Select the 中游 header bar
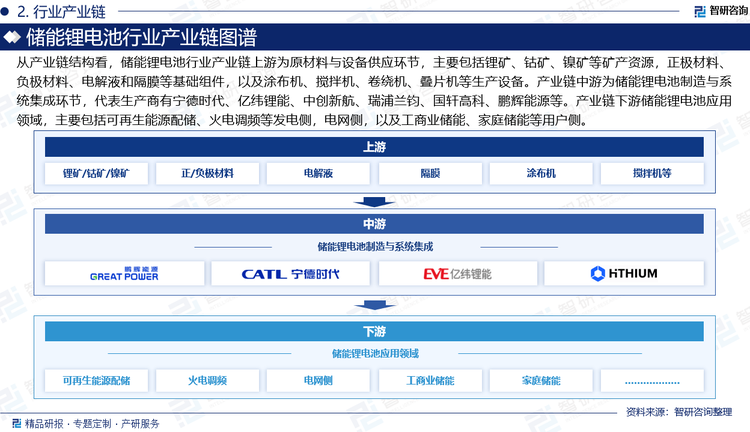The width and height of the screenshot is (750, 432). coord(374,224)
